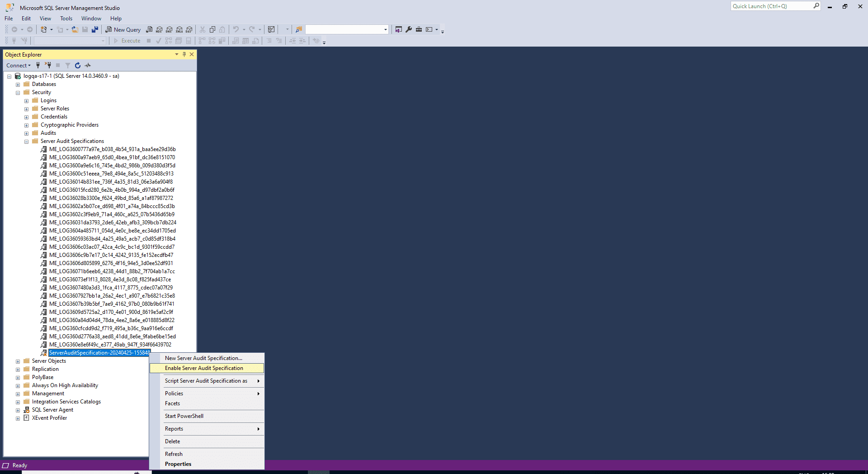Select Enable Server Audit Specification
Image resolution: width=868 pixels, height=474 pixels.
click(207, 368)
